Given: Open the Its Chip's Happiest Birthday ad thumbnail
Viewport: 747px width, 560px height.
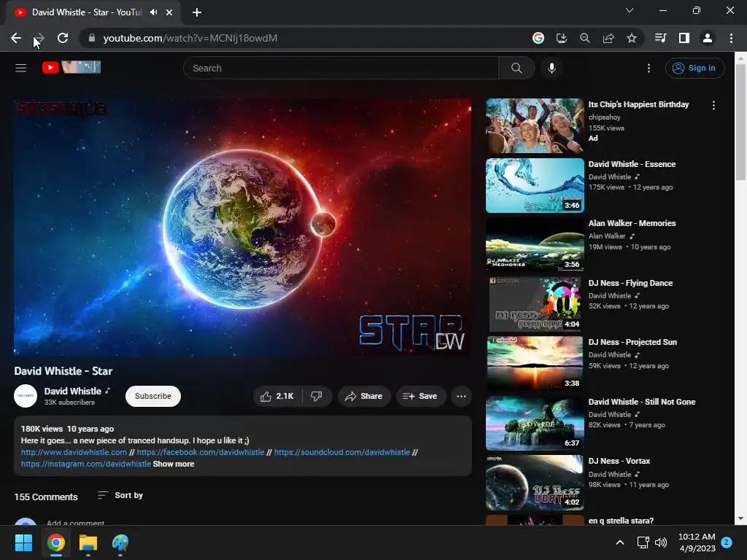Looking at the screenshot, I should pyautogui.click(x=535, y=125).
